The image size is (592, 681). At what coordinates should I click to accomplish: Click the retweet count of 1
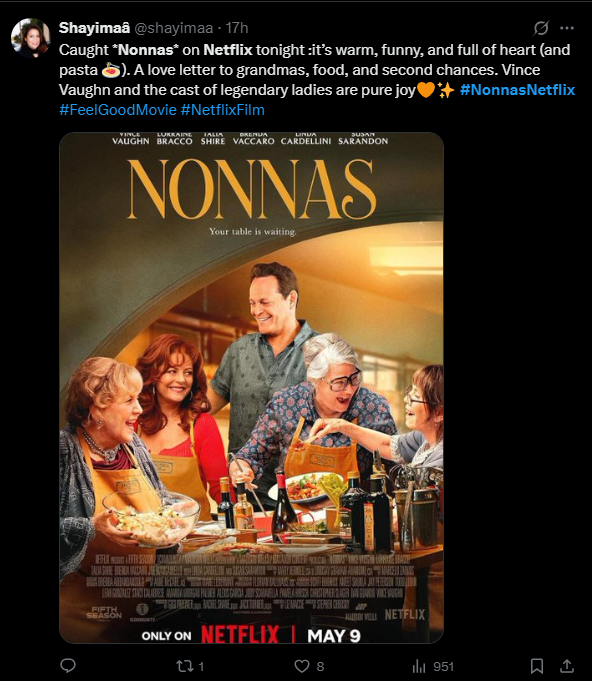[201, 666]
